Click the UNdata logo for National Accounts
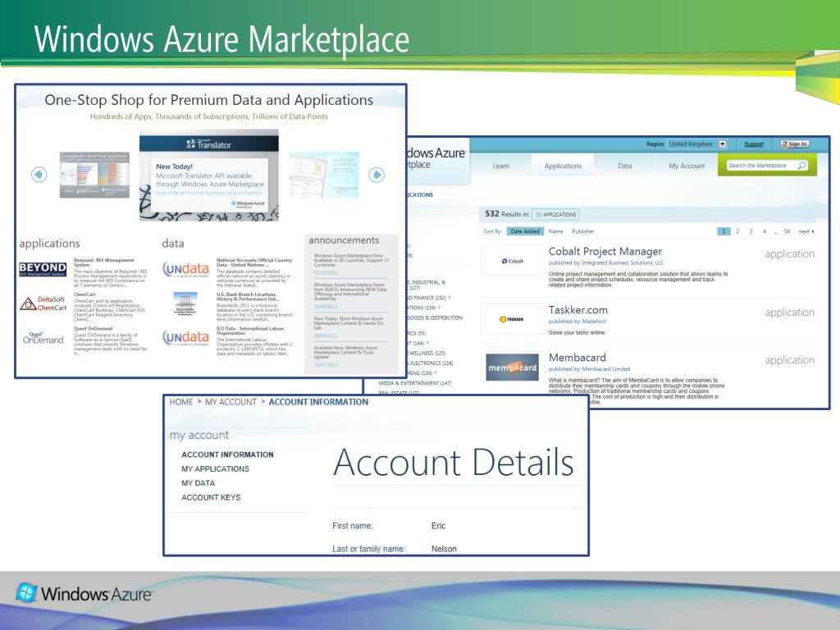The height and width of the screenshot is (630, 840). coord(185,269)
